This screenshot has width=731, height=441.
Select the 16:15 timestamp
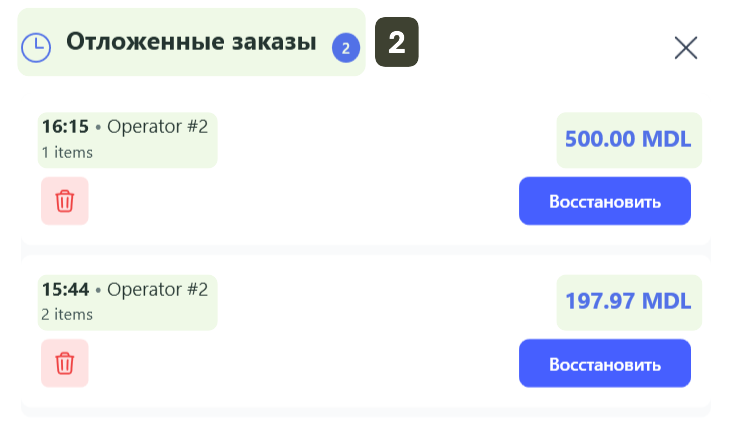coord(65,127)
